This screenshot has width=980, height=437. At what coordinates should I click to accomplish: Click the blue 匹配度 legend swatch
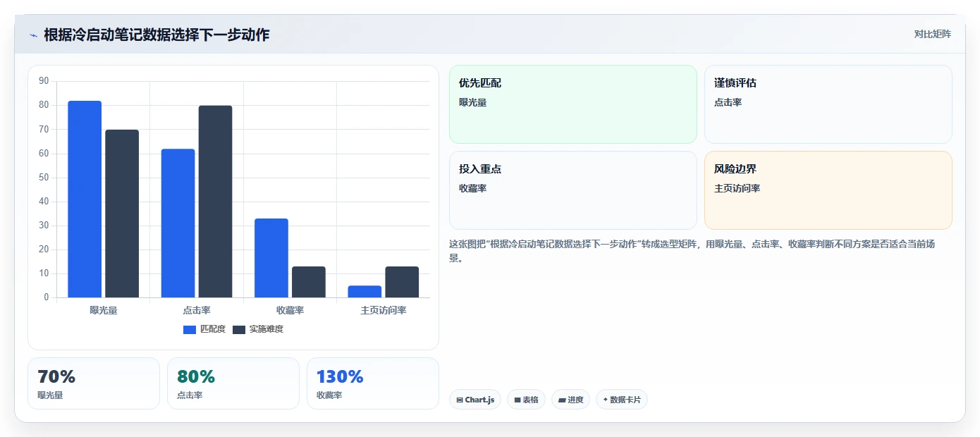point(190,330)
